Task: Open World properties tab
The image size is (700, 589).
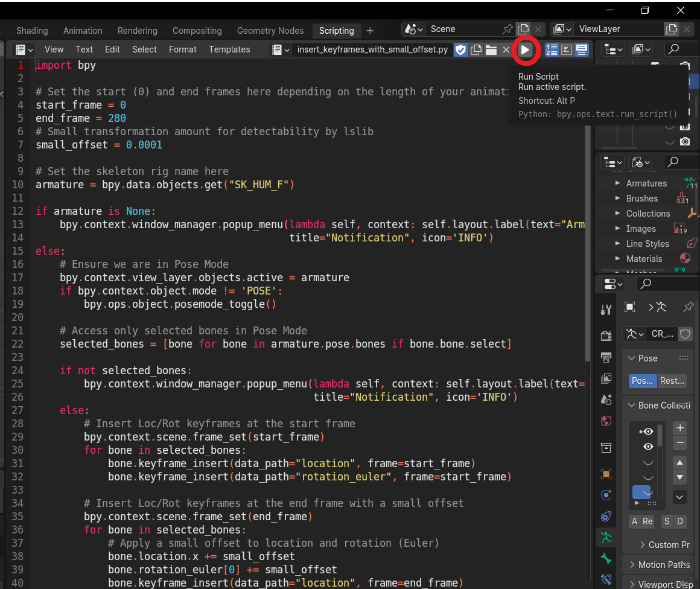Action: click(x=606, y=421)
